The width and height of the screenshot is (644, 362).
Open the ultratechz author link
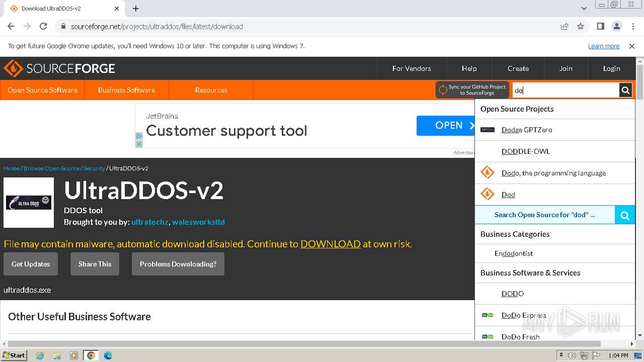150,222
